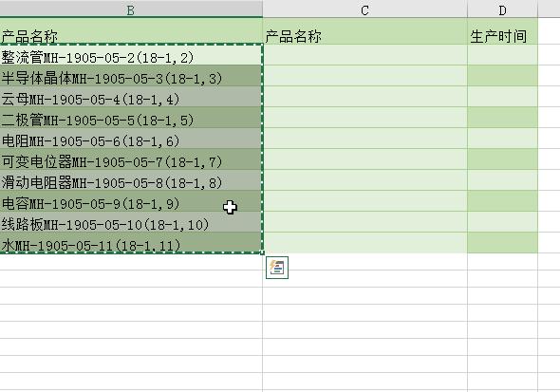Click empty column D cell beside 电阻 row
Image resolution: width=560 pixels, height=392 pixels.
(502, 139)
